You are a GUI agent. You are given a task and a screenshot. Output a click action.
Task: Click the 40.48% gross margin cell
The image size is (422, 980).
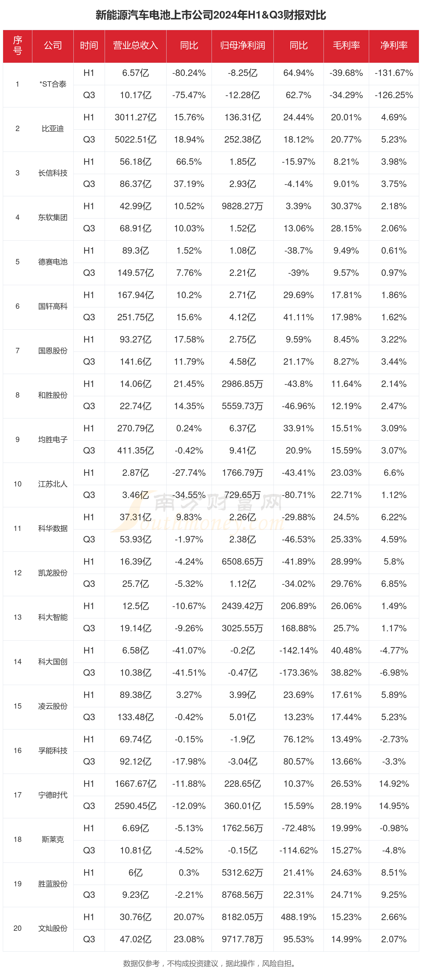coord(346,650)
